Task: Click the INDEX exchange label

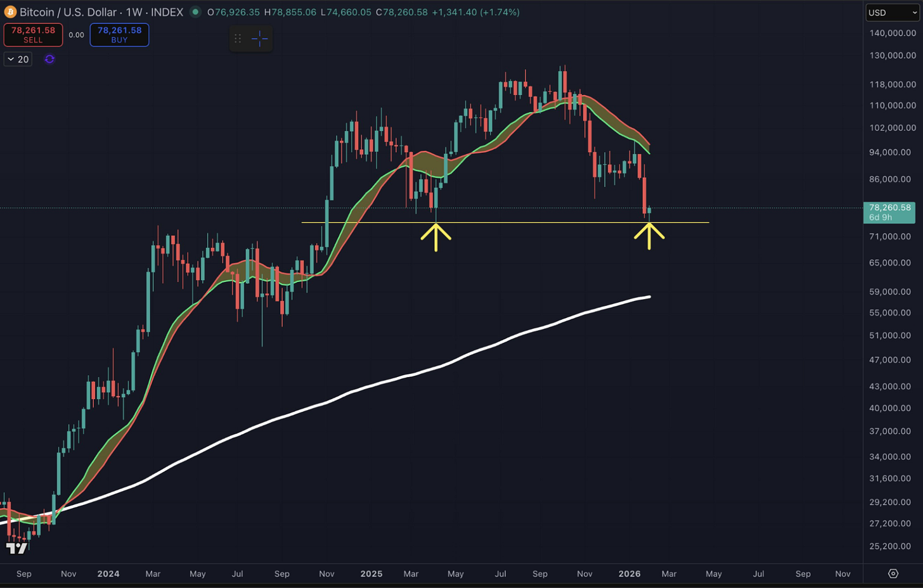Action: point(167,12)
